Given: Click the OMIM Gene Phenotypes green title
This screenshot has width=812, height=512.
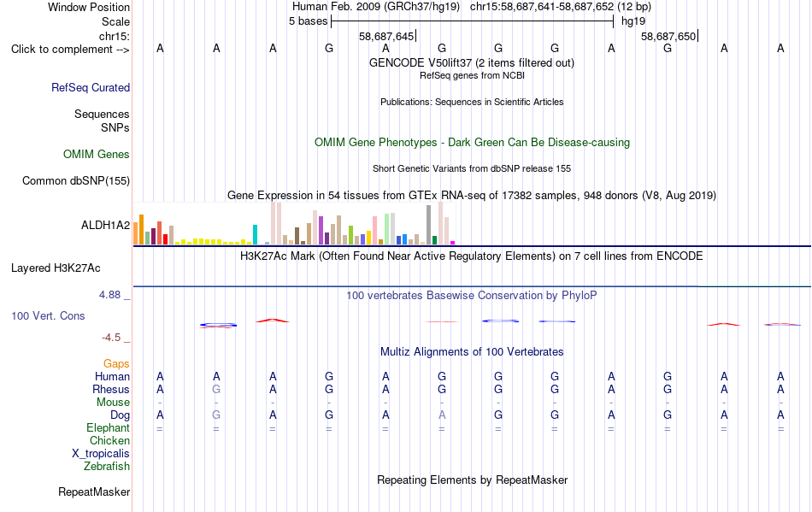Looking at the screenshot, I should pyautogui.click(x=472, y=143).
